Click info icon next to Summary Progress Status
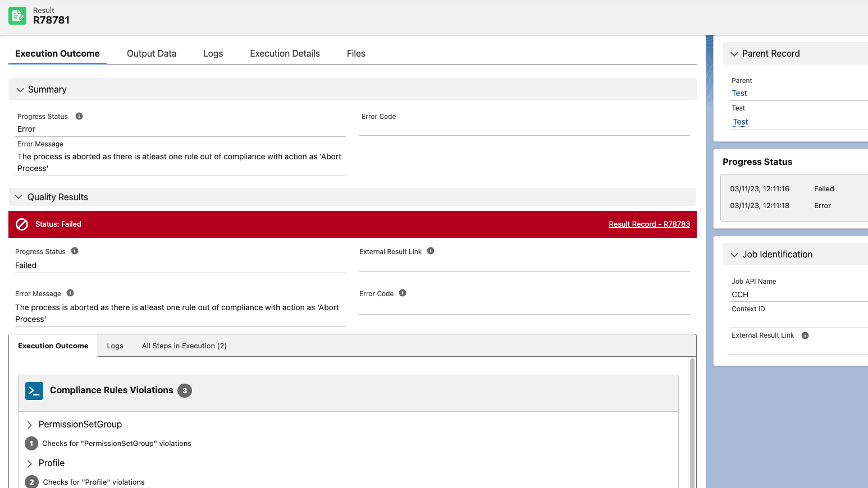The image size is (868, 488). (79, 116)
